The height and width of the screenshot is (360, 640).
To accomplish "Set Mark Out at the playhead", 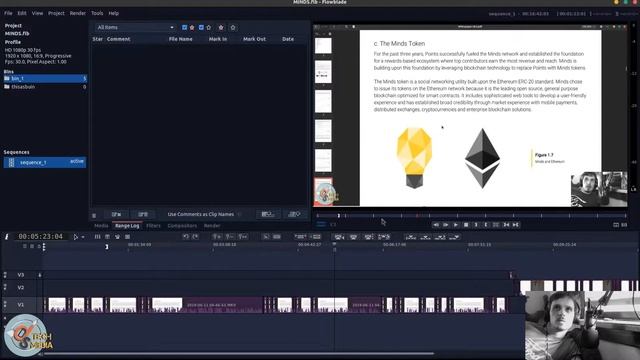I will tap(486, 225).
